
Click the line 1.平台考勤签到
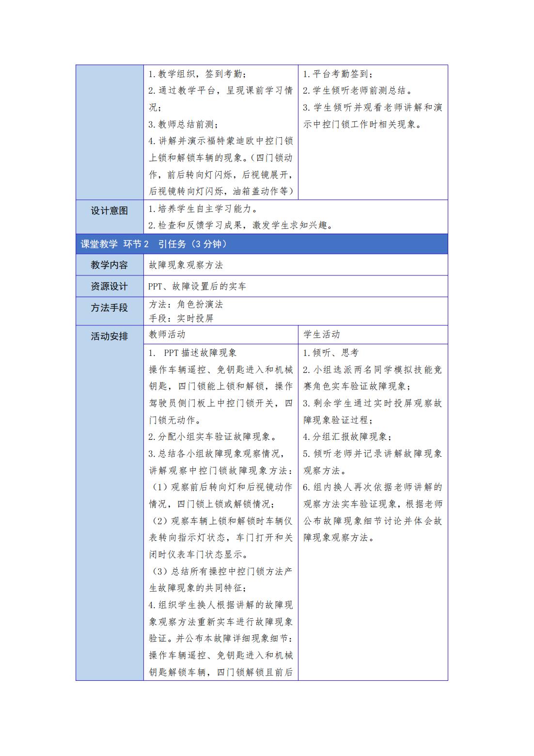tap(338, 74)
